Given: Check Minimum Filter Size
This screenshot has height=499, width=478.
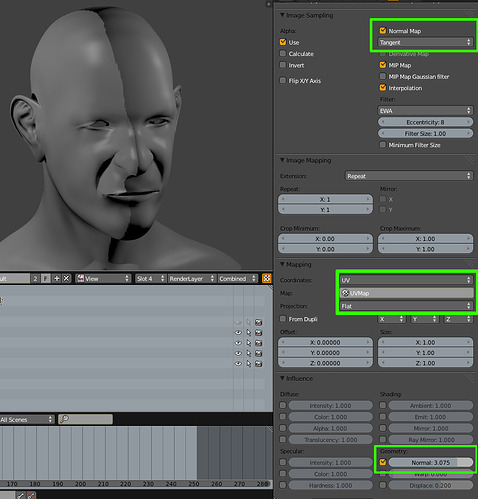Looking at the screenshot, I should tap(383, 145).
